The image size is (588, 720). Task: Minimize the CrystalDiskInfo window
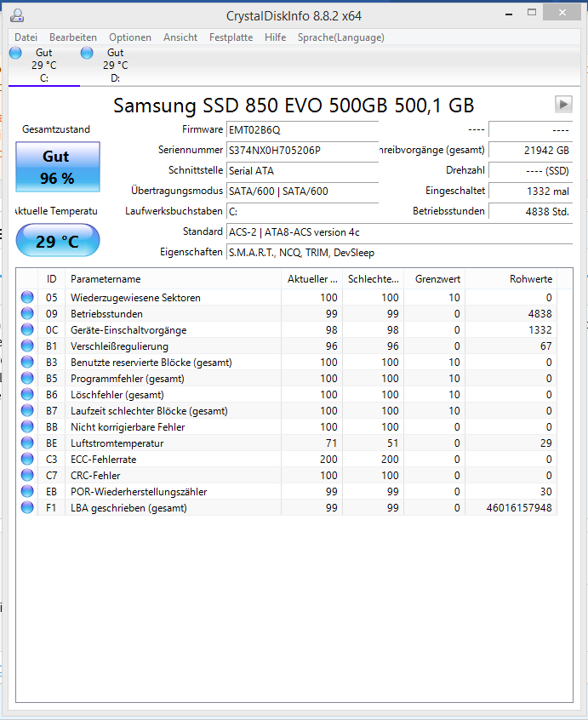[509, 14]
